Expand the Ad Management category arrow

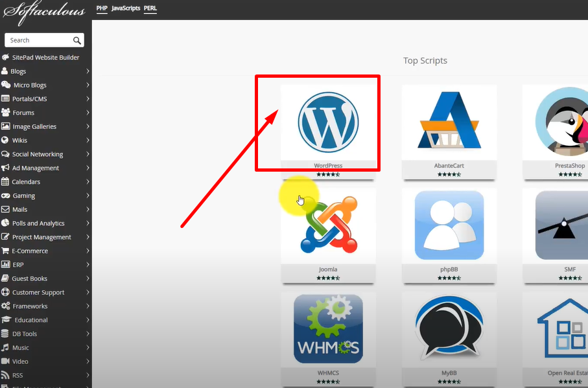point(88,168)
